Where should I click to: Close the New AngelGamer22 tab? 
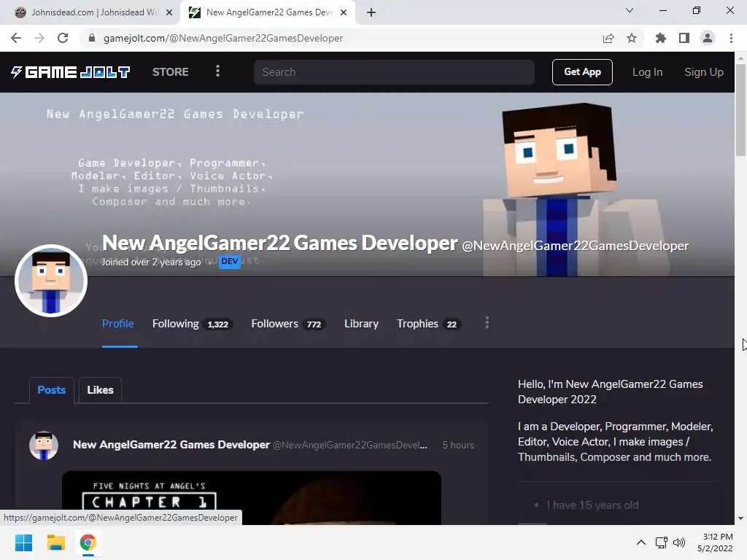pyautogui.click(x=344, y=12)
